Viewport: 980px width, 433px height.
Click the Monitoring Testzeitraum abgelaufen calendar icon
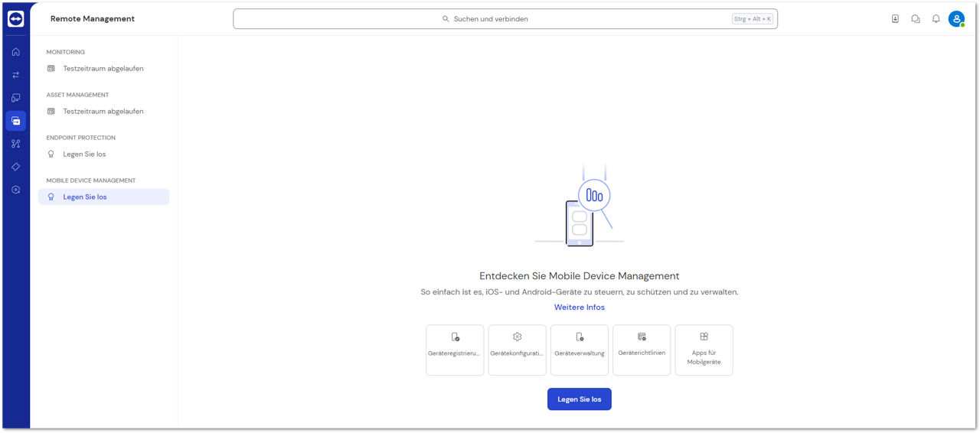coord(51,69)
